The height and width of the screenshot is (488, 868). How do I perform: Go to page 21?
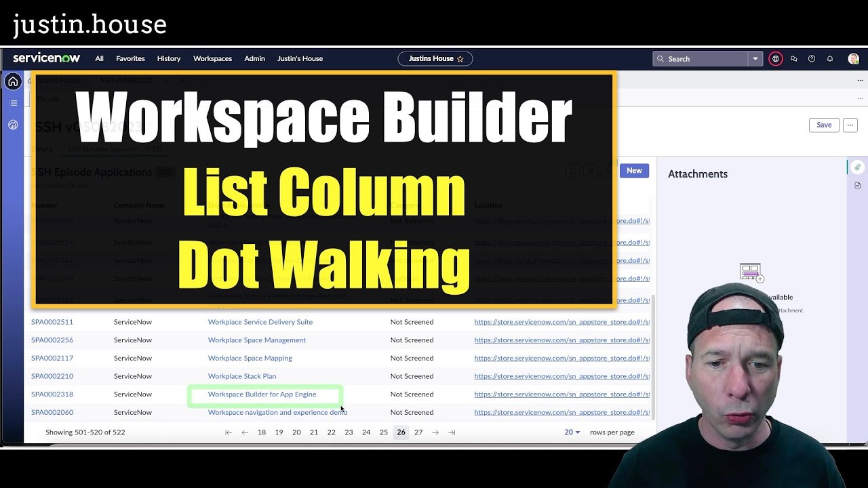314,432
